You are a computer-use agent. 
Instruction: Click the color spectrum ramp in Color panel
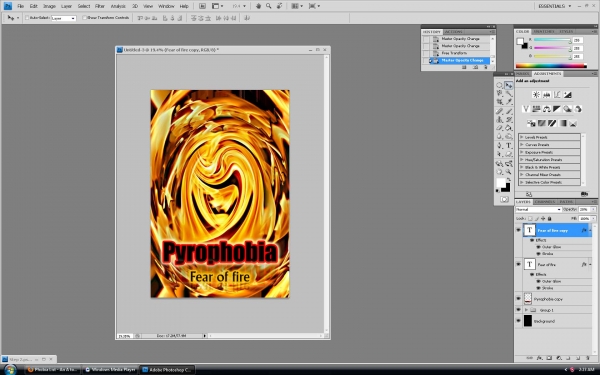551,66
